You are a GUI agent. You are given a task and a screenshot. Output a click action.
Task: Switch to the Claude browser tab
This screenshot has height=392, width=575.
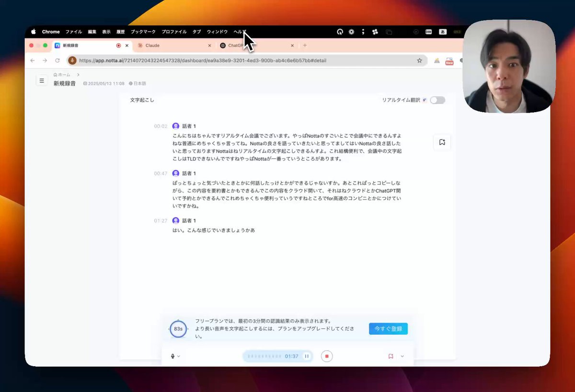[x=173, y=46]
